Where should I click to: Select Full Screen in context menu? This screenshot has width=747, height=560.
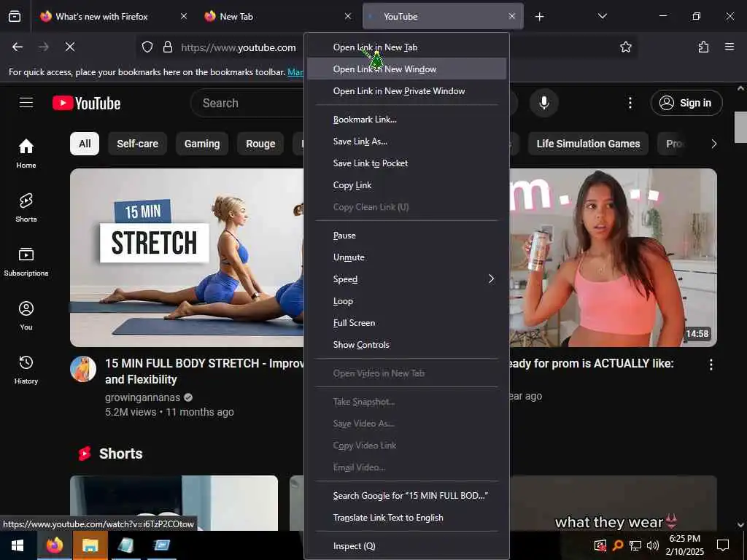pyautogui.click(x=406, y=323)
